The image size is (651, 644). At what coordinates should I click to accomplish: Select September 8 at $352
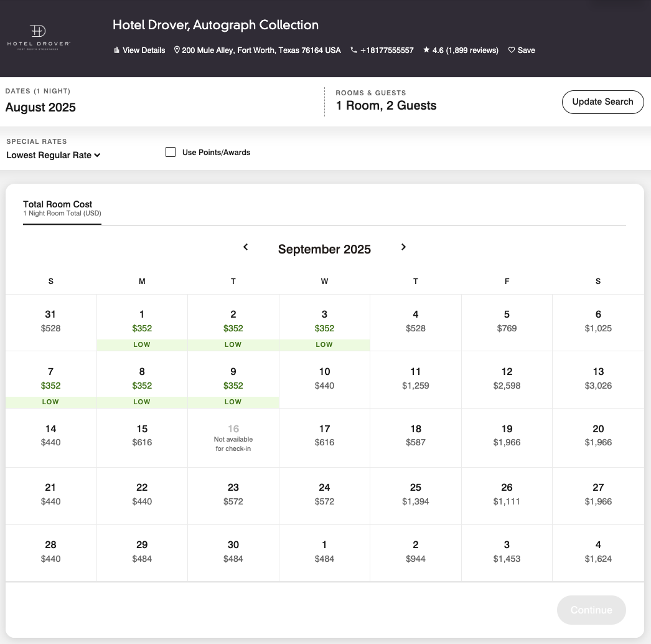pyautogui.click(x=142, y=380)
